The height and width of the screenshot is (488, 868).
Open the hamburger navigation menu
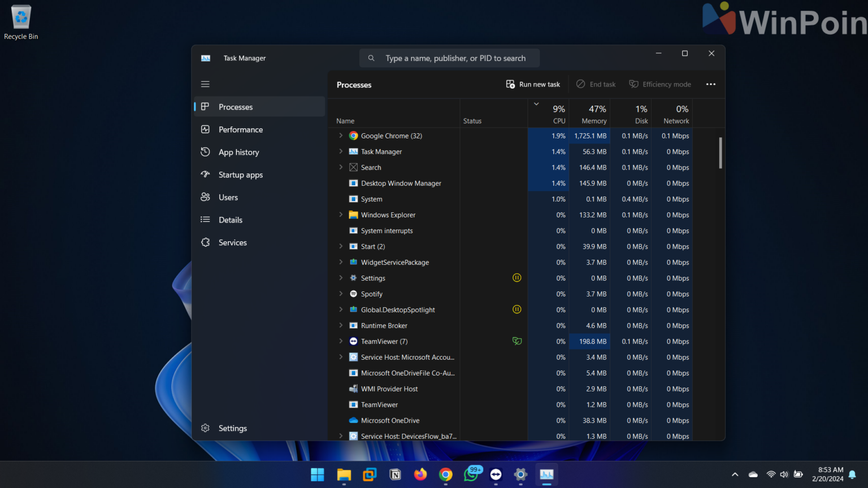click(205, 84)
